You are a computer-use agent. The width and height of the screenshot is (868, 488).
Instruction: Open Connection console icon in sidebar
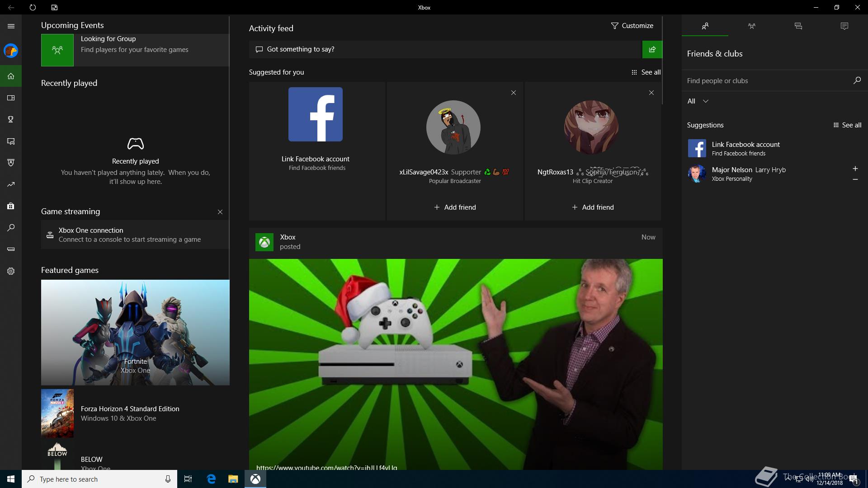(11, 249)
